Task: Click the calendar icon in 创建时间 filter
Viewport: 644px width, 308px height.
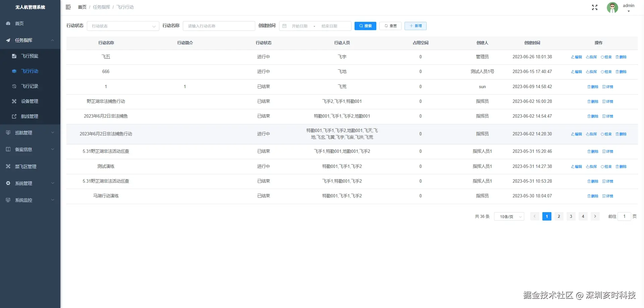Action: click(284, 26)
